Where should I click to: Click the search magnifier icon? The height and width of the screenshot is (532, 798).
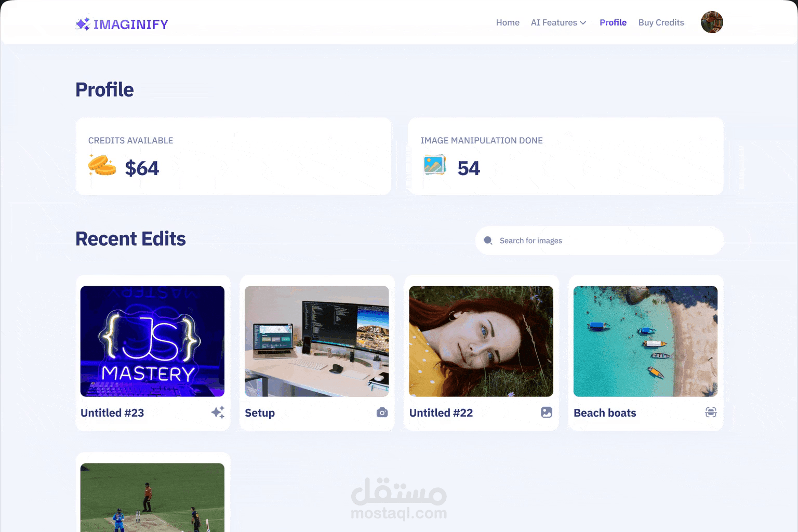pos(488,241)
